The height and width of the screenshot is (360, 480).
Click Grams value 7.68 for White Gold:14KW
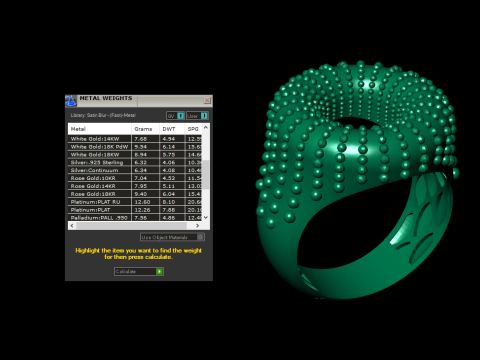[x=141, y=139]
